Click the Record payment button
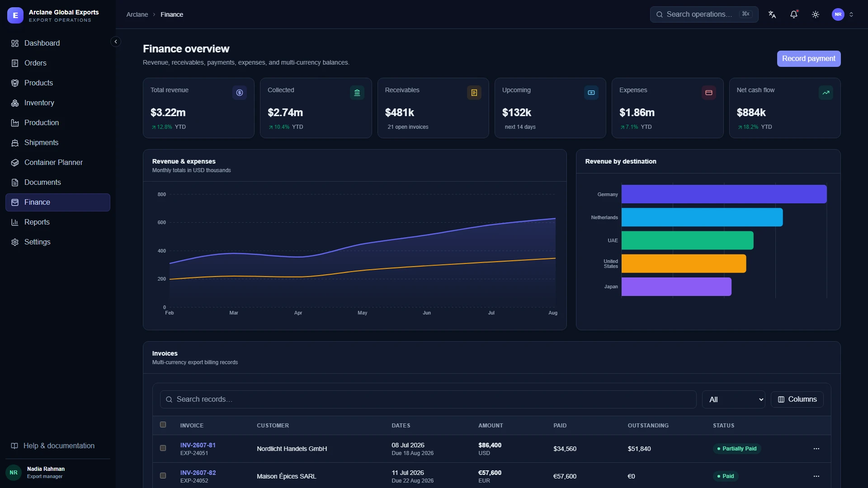Screen dimensions: 868x488 coord(809,59)
